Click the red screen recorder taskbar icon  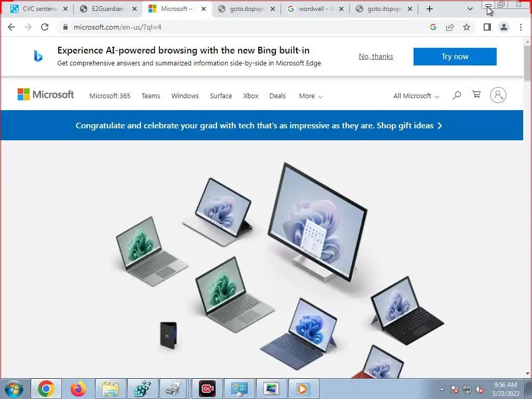[x=207, y=389]
